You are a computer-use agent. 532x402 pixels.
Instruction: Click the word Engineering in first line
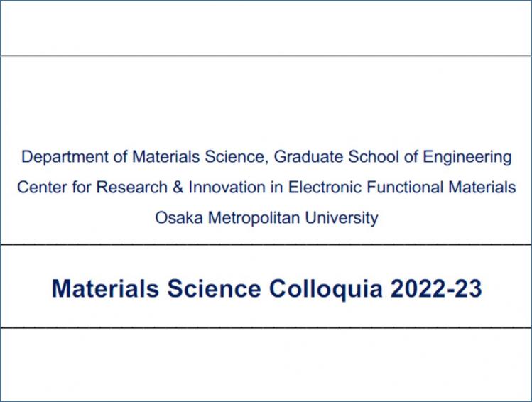[x=467, y=158]
